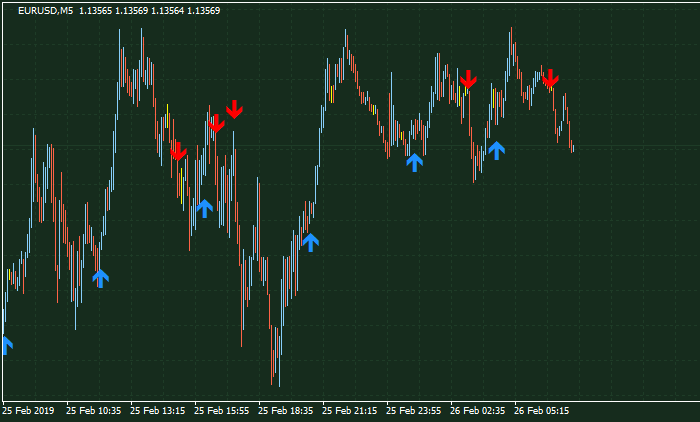
Task: Select the blue buy arrow above 25 Feb 10:35
Action: click(100, 278)
